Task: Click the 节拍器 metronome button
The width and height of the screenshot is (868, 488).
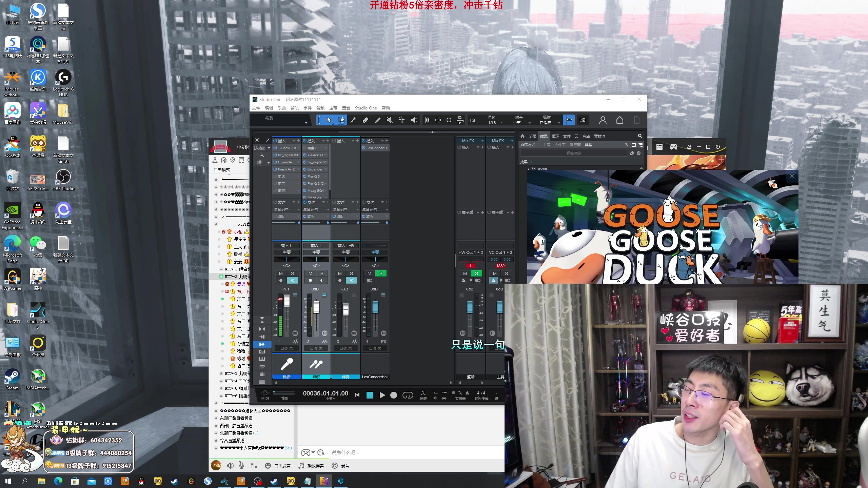Action: [x=467, y=393]
